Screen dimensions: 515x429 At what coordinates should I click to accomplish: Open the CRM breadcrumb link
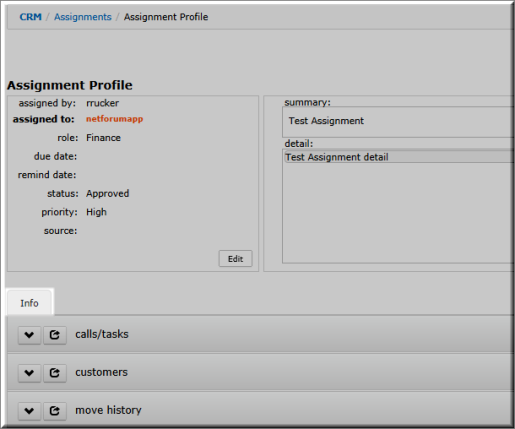coord(30,17)
